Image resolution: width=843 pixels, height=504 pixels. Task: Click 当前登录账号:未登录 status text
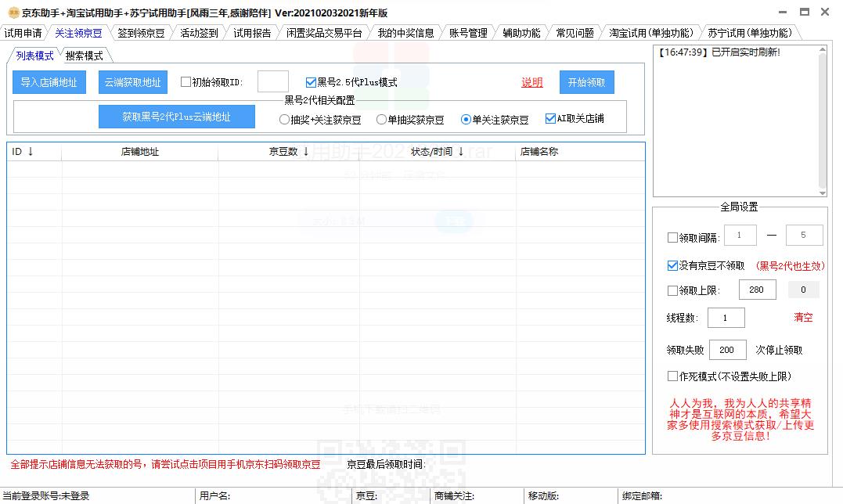click(x=46, y=496)
